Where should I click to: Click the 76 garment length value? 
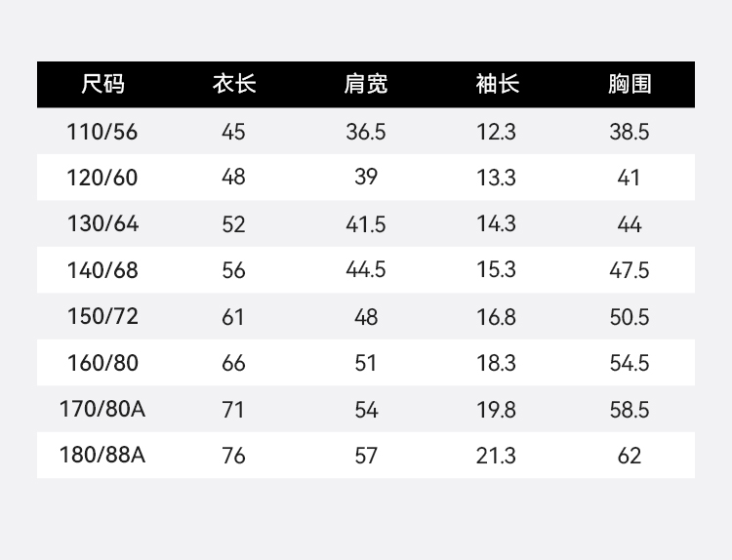coord(234,456)
